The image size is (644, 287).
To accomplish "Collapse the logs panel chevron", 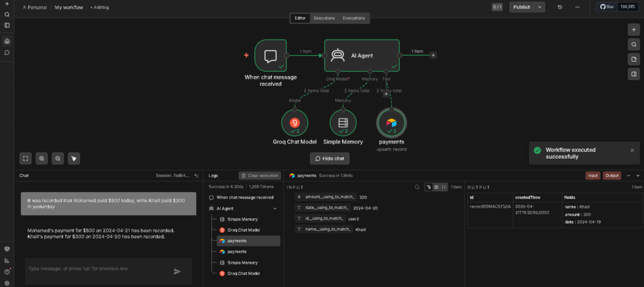I will [638, 176].
